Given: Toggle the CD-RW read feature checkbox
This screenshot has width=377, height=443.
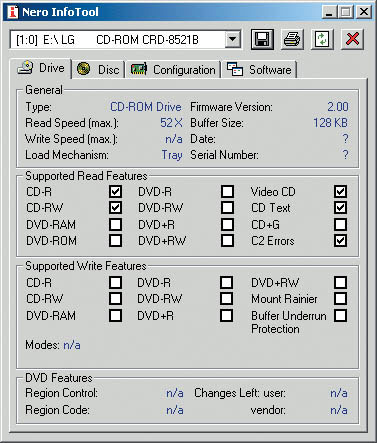Looking at the screenshot, I should click(116, 208).
